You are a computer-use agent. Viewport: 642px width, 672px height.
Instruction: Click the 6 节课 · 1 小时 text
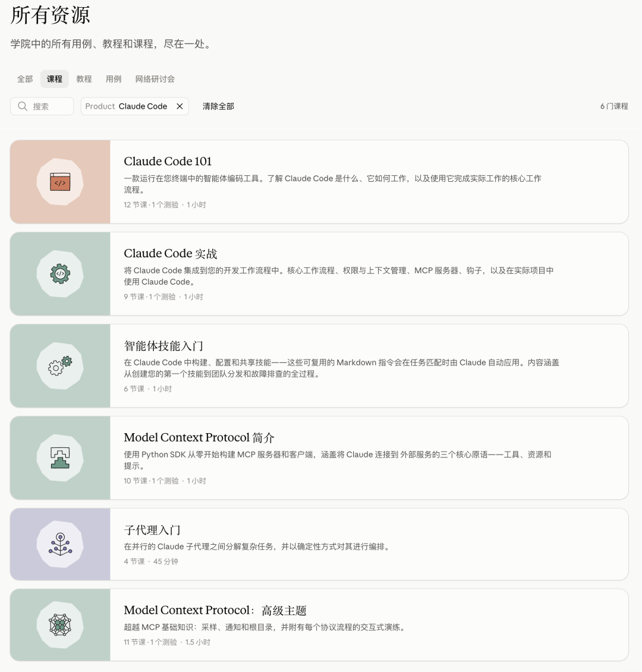[147, 389]
